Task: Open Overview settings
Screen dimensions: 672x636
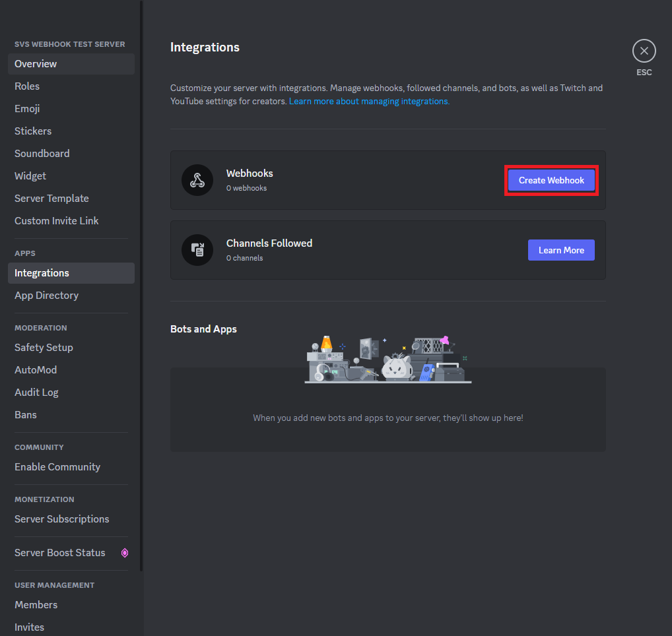Action: (x=71, y=64)
